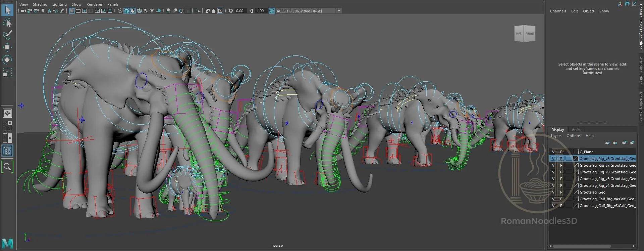Click create new empty layer icon
The width and height of the screenshot is (644, 251).
coord(624,143)
